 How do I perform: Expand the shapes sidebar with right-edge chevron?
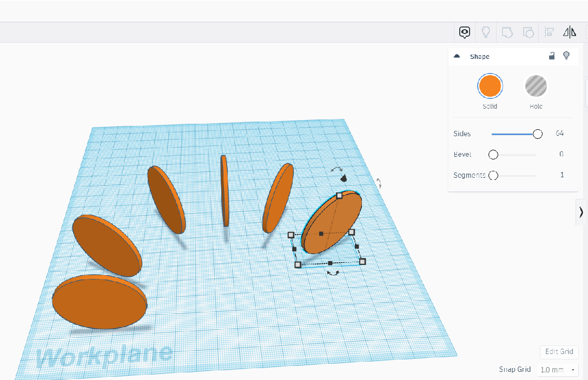click(582, 212)
